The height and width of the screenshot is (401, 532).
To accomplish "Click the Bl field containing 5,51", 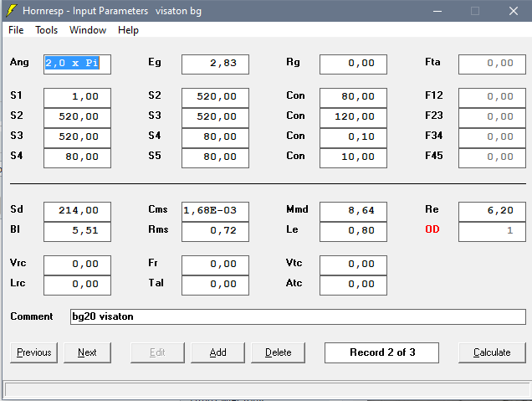I will pos(77,231).
